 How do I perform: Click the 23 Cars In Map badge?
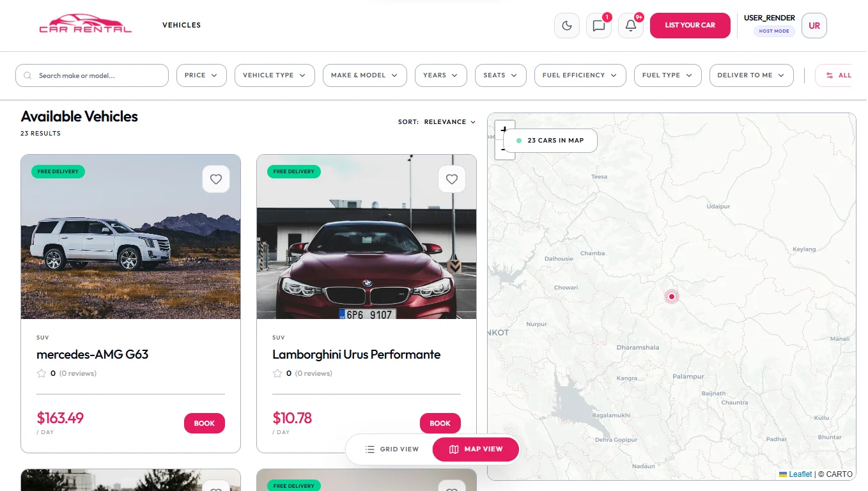click(550, 141)
